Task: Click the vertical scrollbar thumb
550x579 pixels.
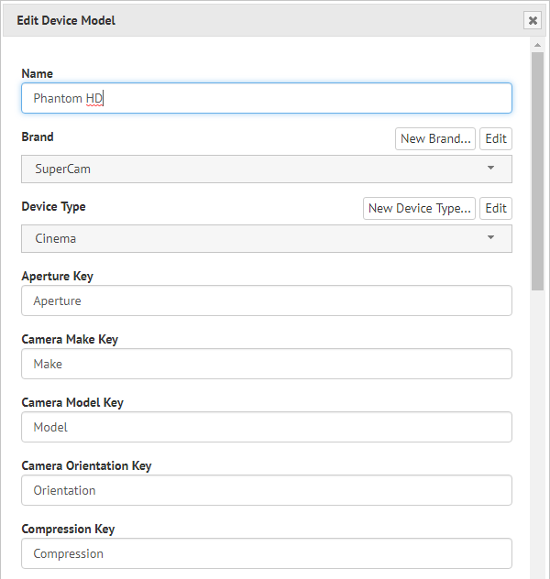Action: point(537,171)
